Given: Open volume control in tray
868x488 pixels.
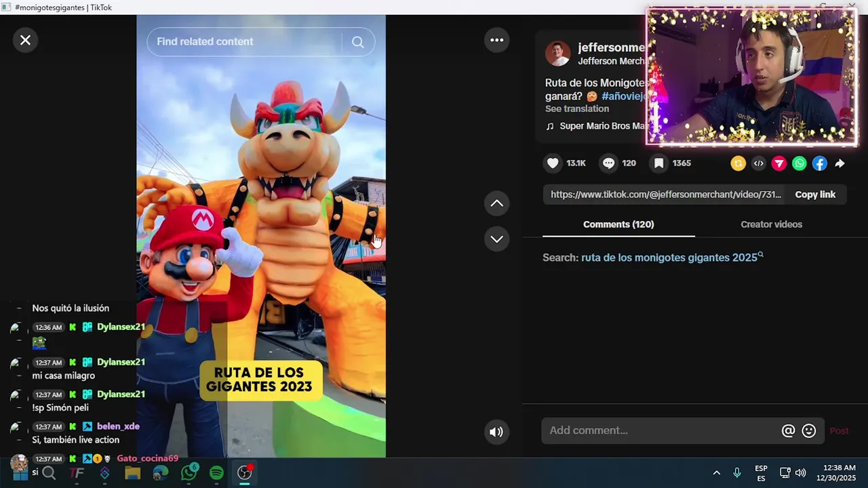Looking at the screenshot, I should [801, 473].
